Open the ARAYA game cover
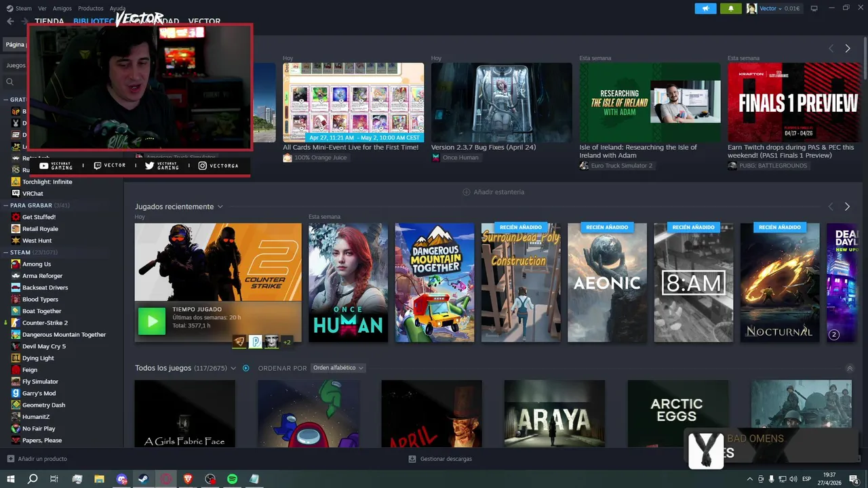The height and width of the screenshot is (488, 868). (555, 413)
